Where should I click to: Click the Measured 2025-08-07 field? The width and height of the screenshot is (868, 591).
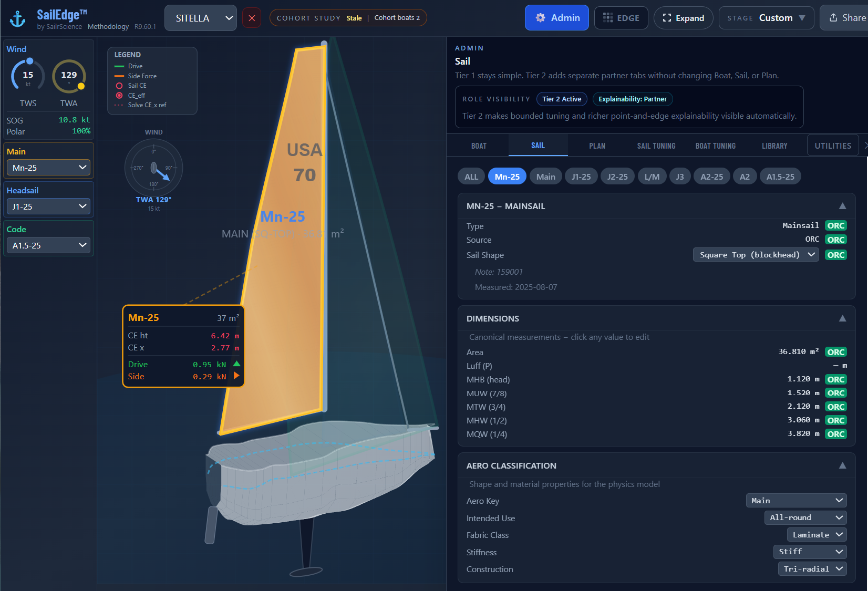515,287
